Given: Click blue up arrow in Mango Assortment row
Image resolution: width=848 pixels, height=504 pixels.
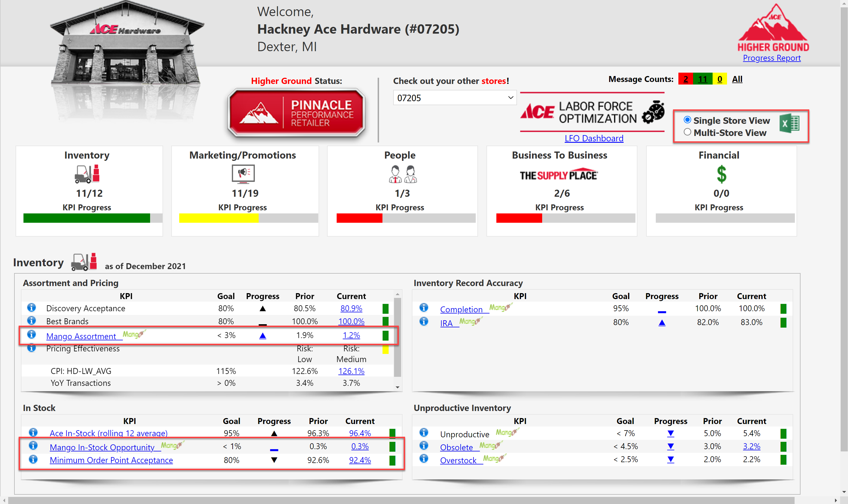Looking at the screenshot, I should click(x=263, y=336).
